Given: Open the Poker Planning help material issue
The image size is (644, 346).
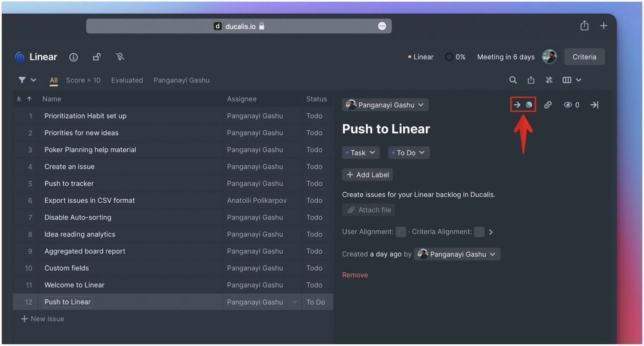Looking at the screenshot, I should [x=90, y=150].
